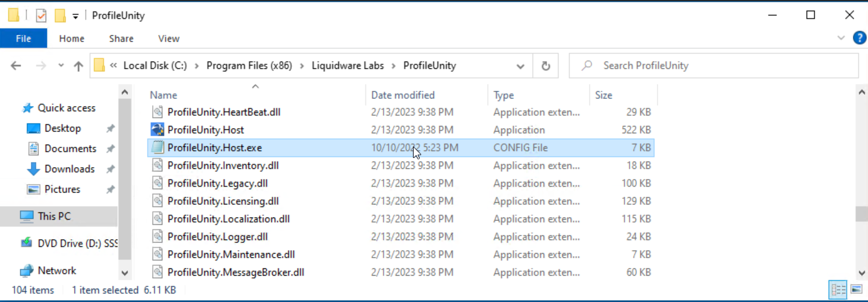Viewport: 868px width, 302px height.
Task: Refresh the ProfileUnity folder
Action: 546,66
